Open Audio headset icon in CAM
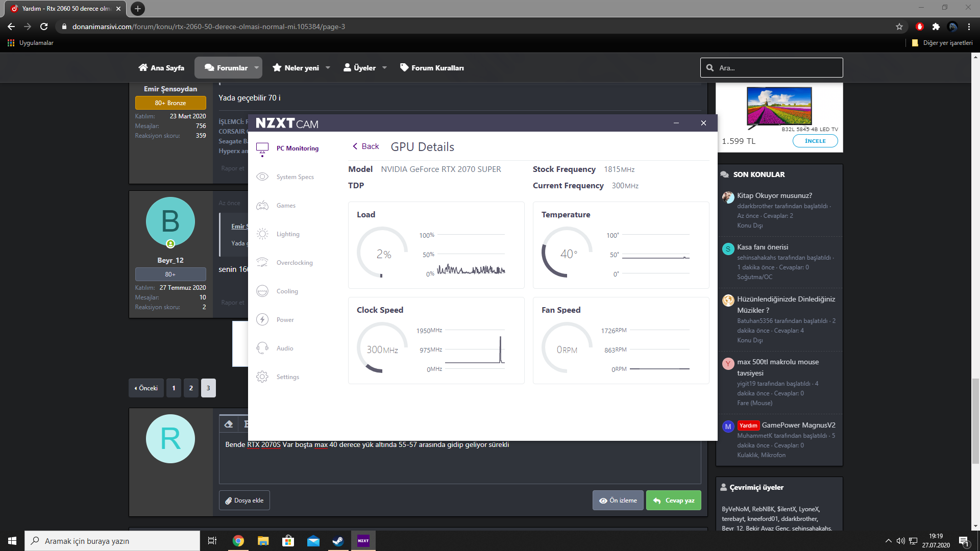 [x=262, y=348]
